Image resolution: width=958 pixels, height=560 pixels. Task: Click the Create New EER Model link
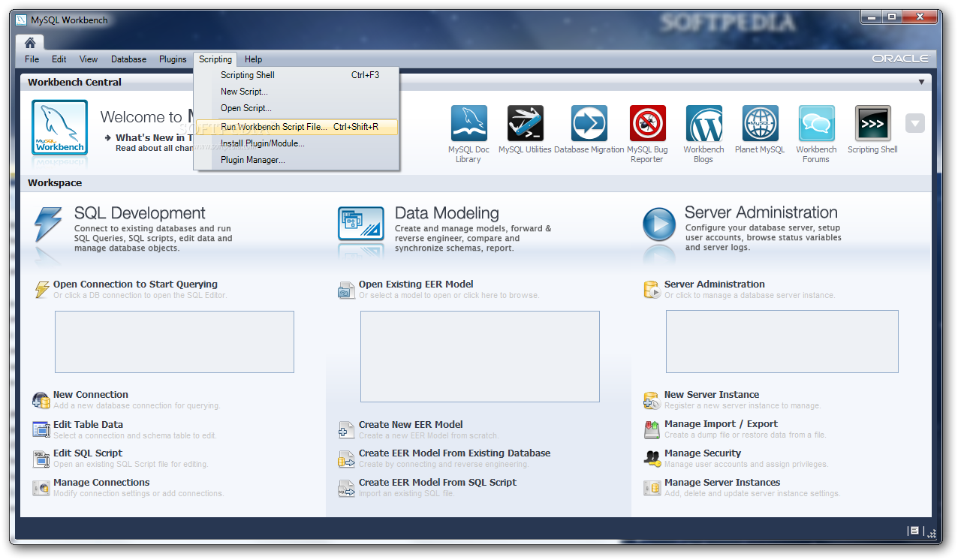pos(411,425)
